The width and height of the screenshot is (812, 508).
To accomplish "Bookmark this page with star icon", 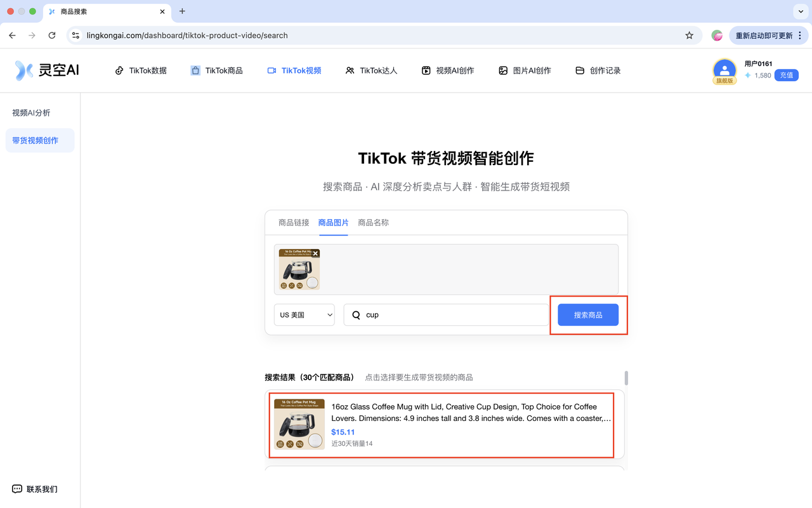I will pos(690,36).
